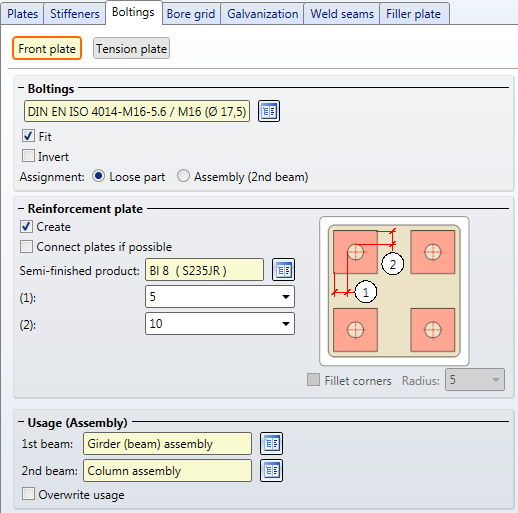Open semi-finished product catalogue icon

click(x=283, y=270)
